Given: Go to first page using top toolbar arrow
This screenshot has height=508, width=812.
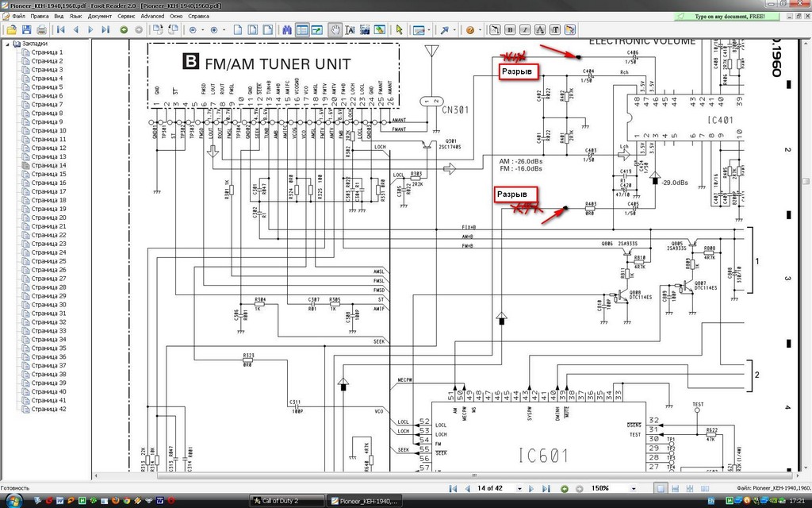Looking at the screenshot, I should (61, 30).
